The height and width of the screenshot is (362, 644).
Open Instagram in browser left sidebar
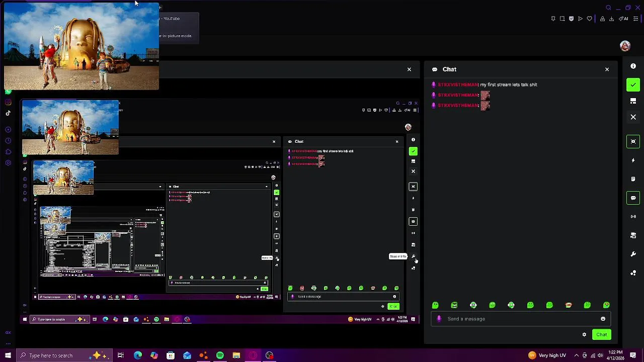tap(8, 102)
